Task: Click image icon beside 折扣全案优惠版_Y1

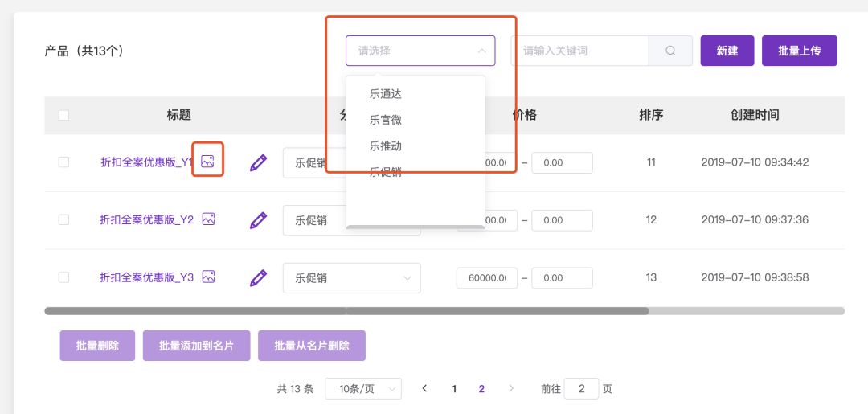Action: (207, 162)
